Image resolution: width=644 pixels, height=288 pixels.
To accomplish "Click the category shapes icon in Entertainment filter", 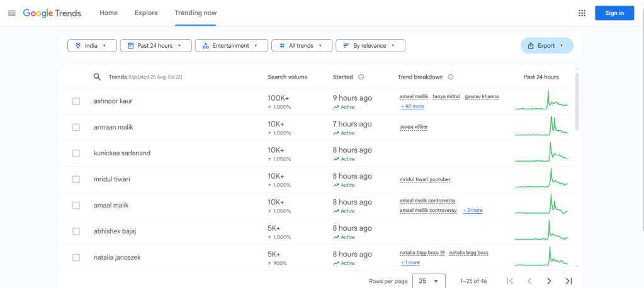I will coord(206,45).
